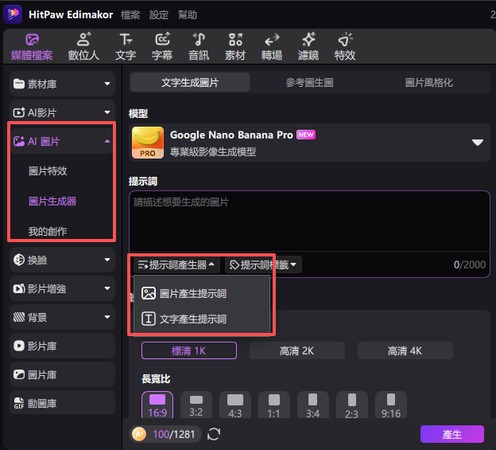Open the 轉場 transitions panel
This screenshot has width=496, height=450.
coord(272,47)
